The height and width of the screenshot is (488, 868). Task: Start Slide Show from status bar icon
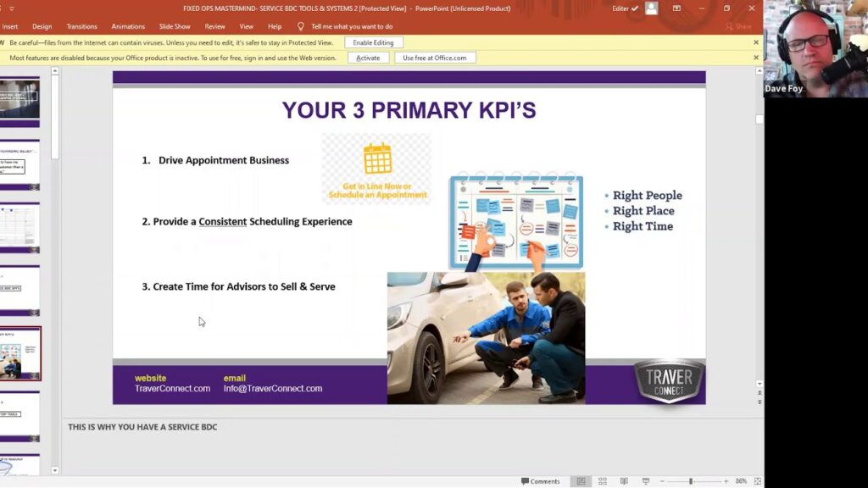pyautogui.click(x=644, y=481)
